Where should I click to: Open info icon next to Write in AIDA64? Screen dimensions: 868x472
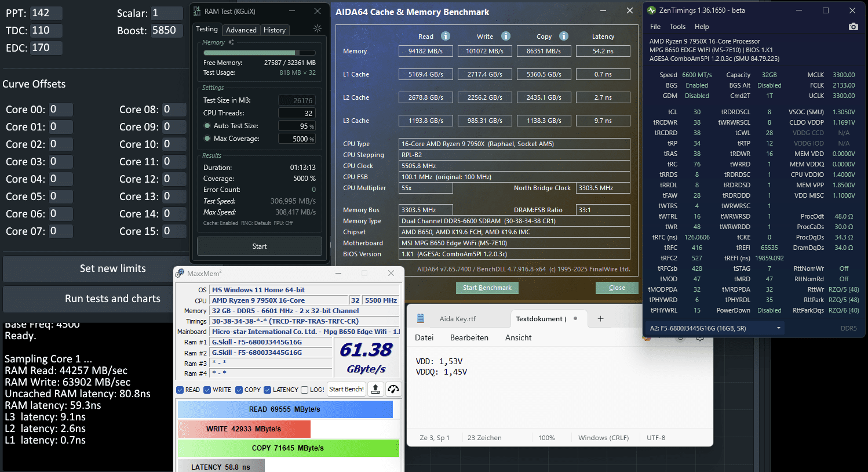[x=506, y=36]
